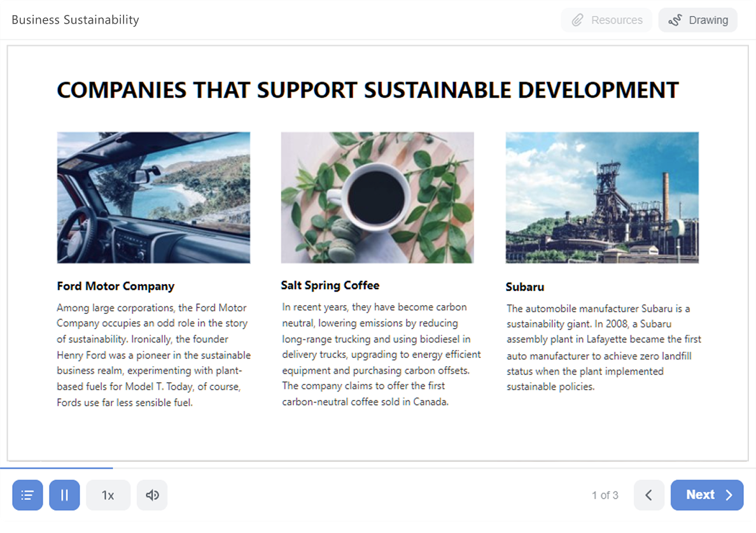Click the slide counter showing 1 of 3

point(605,495)
